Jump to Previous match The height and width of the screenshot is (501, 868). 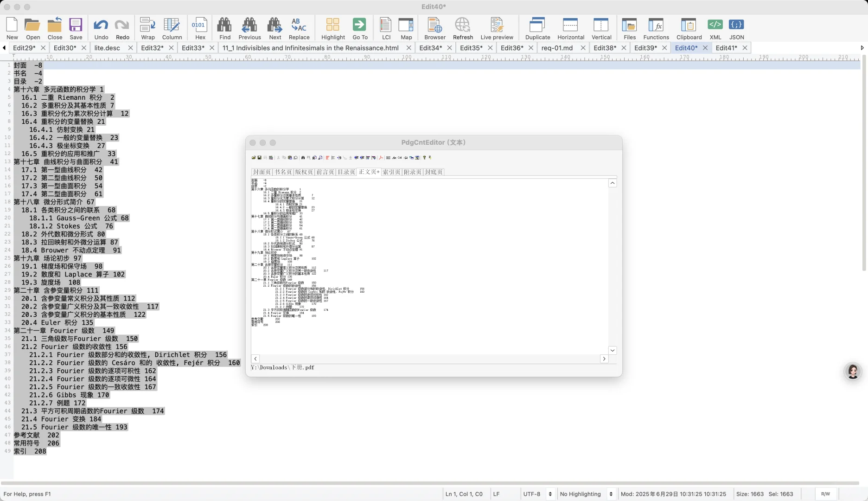[249, 28]
